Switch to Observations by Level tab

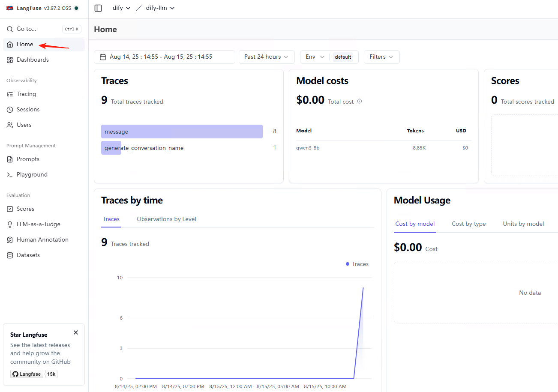(x=166, y=219)
